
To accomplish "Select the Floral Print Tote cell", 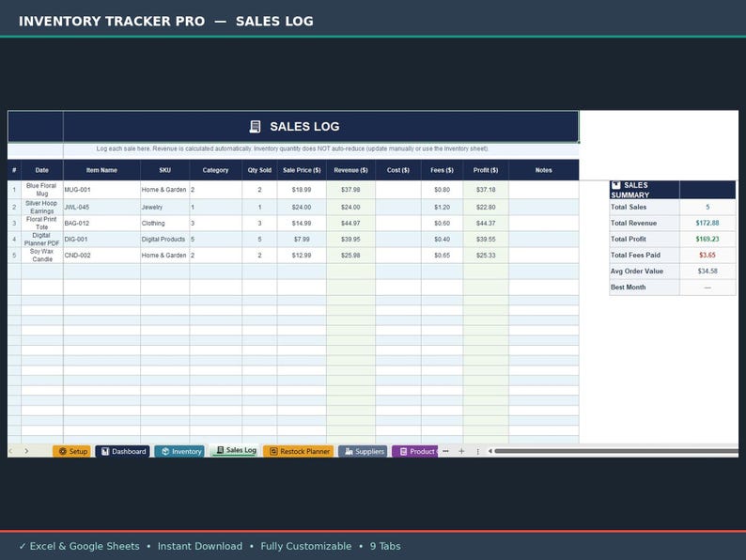I will (x=42, y=223).
